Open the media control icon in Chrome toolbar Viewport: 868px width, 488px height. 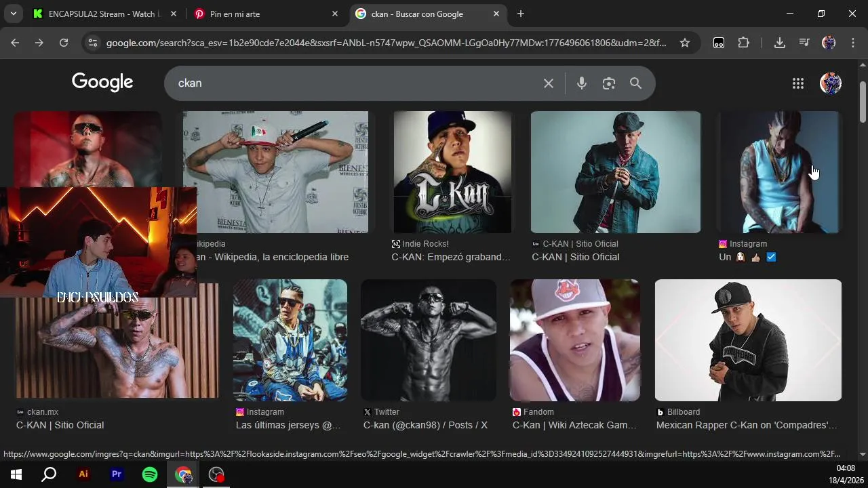[804, 43]
